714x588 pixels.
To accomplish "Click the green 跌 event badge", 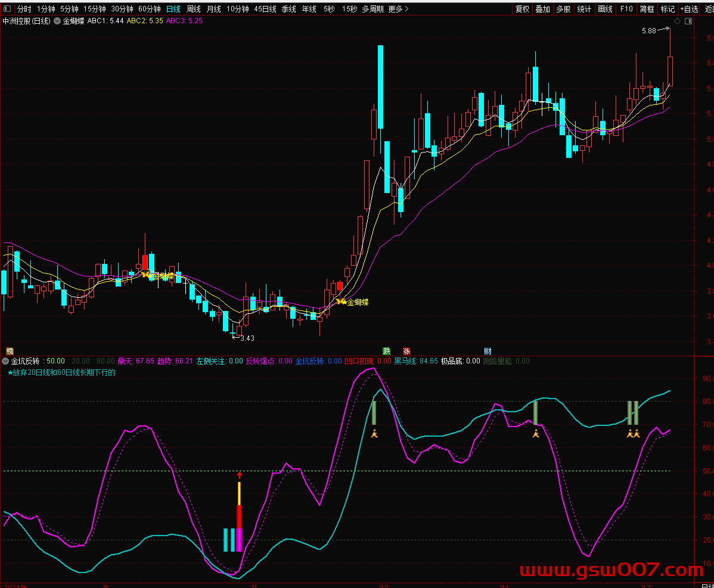I will pos(387,351).
